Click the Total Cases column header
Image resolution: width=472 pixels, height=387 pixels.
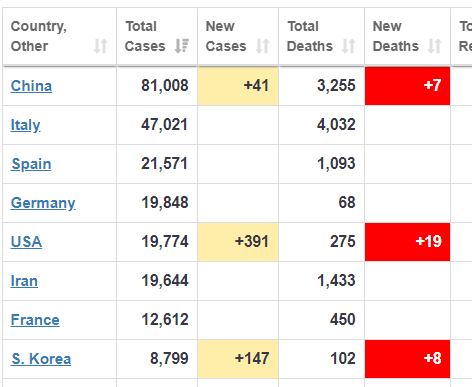point(157,36)
